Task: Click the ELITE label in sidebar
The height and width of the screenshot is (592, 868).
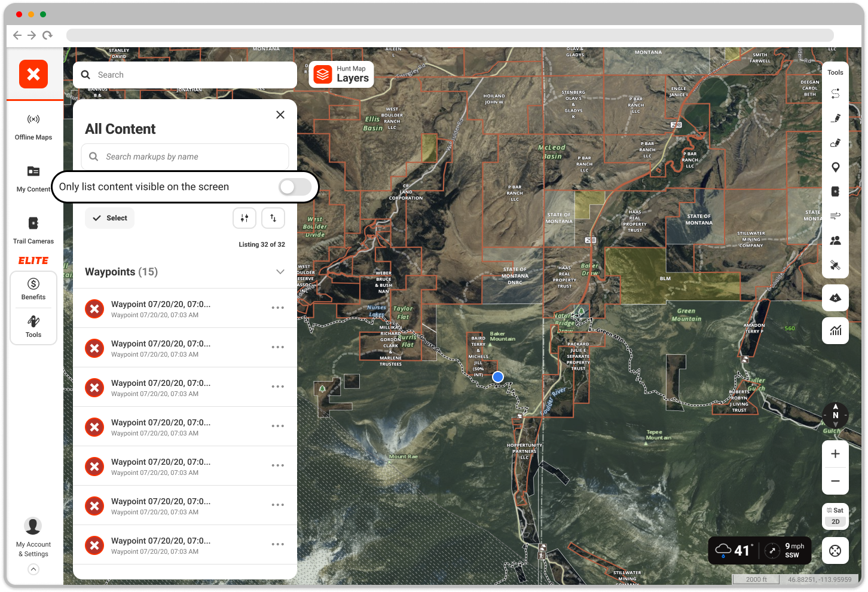Action: [x=33, y=260]
